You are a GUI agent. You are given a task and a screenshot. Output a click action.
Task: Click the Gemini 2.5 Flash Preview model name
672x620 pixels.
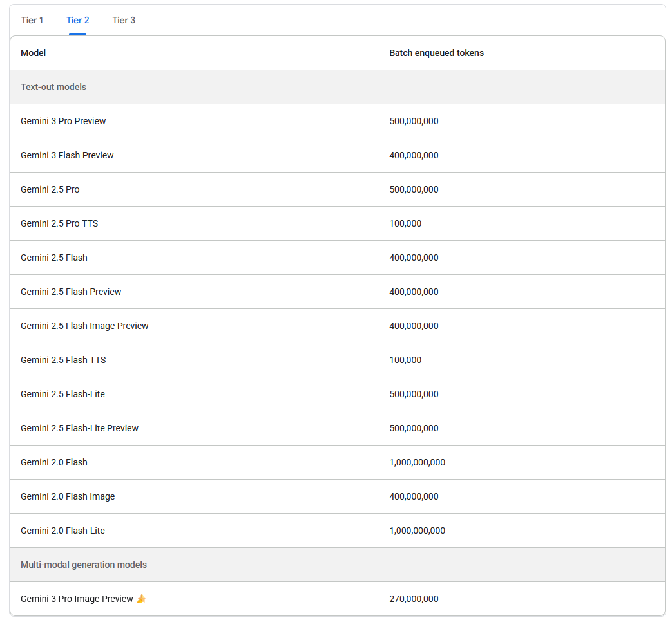click(x=71, y=292)
